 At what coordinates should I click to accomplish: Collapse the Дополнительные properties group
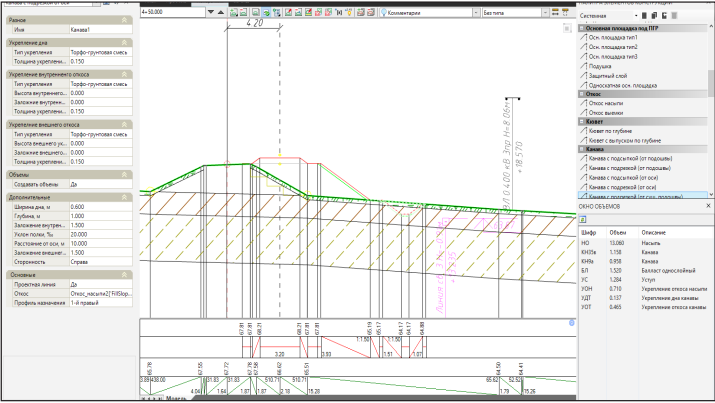click(x=122, y=199)
